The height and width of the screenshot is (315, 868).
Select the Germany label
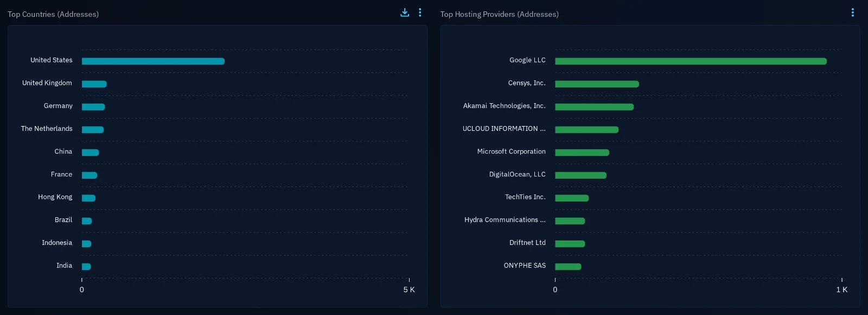[58, 106]
